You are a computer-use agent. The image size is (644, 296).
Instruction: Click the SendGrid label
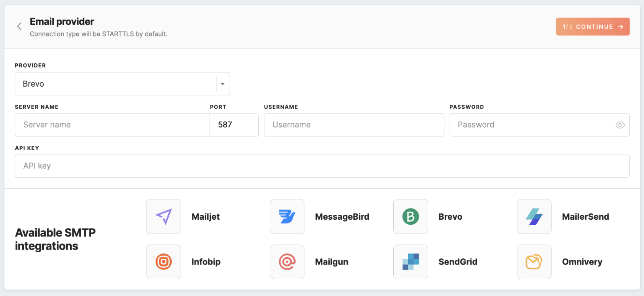[x=458, y=262]
